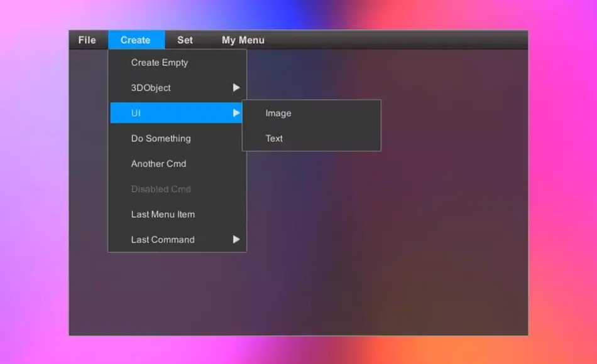Select the Create Empty command

159,63
